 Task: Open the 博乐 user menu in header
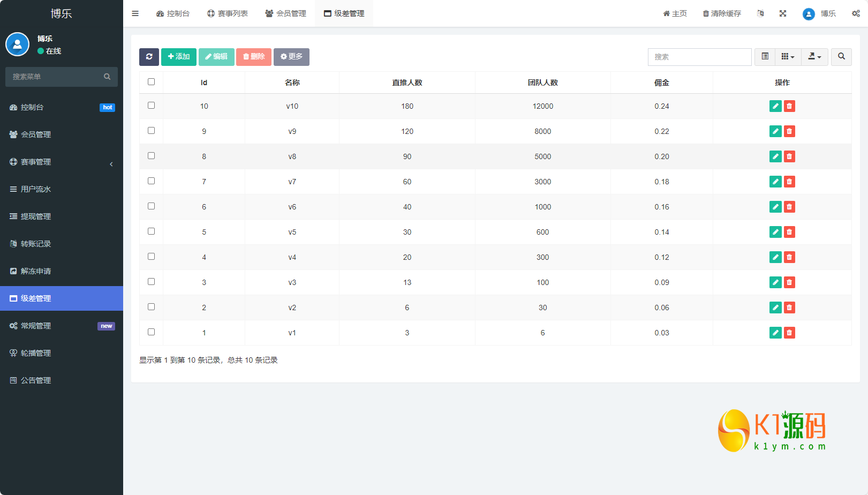[819, 13]
